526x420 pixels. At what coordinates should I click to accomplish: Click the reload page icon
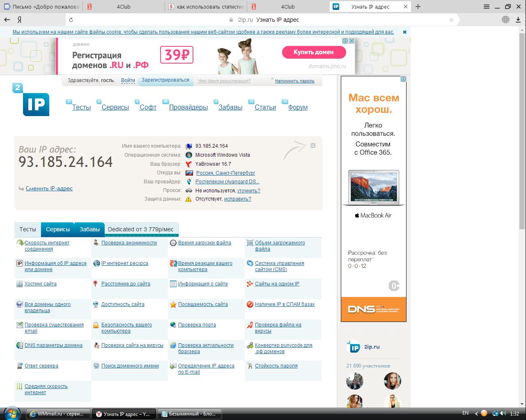pyautogui.click(x=71, y=20)
